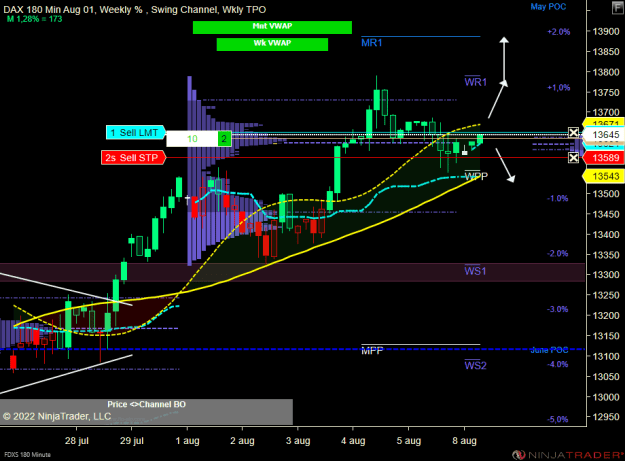Screen dimensions: 625x461
Task: Click the '29 jul' date on the time axis
Action: click(132, 441)
